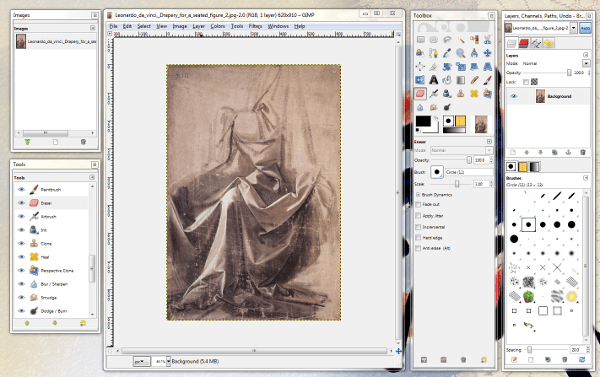Click the Brush name field showing Circle (11)
The width and height of the screenshot is (600, 377).
tap(469, 172)
